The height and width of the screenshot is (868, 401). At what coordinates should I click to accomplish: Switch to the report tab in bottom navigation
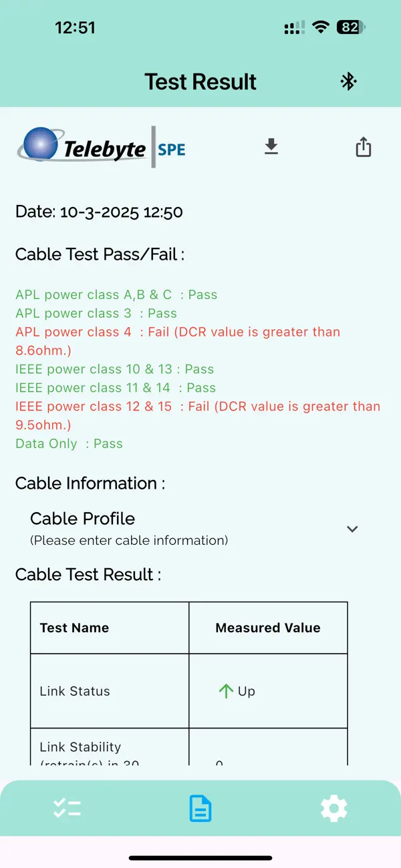click(200, 808)
